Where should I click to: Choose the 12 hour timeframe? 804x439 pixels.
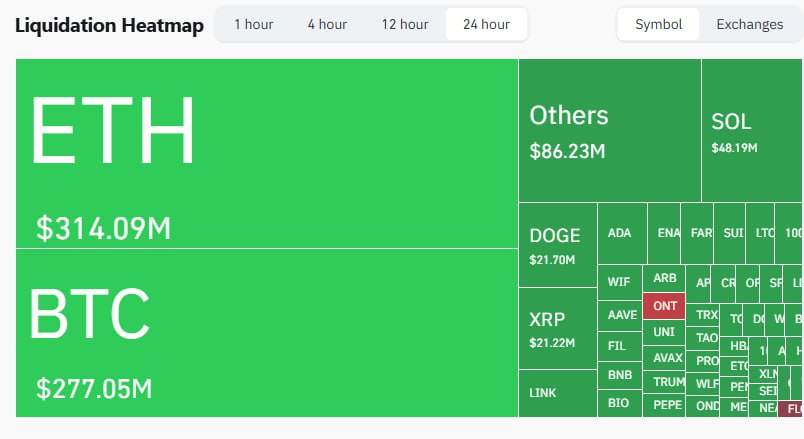405,24
